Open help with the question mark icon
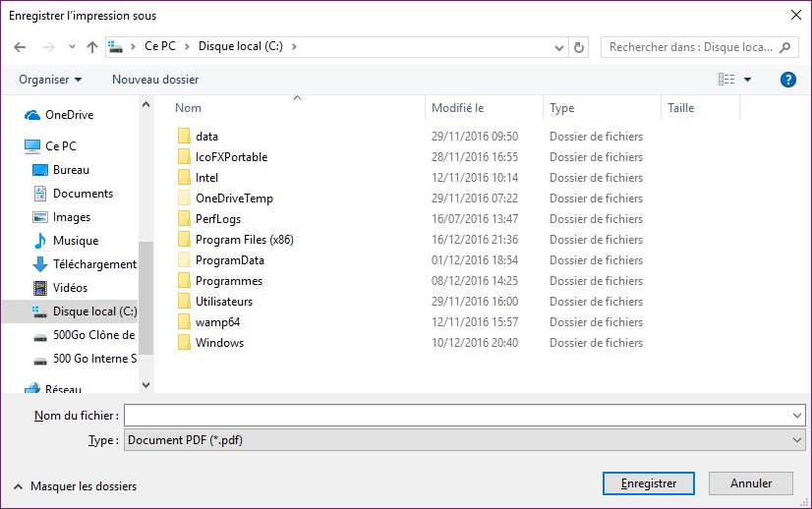Image resolution: width=812 pixels, height=509 pixels. 787,80
